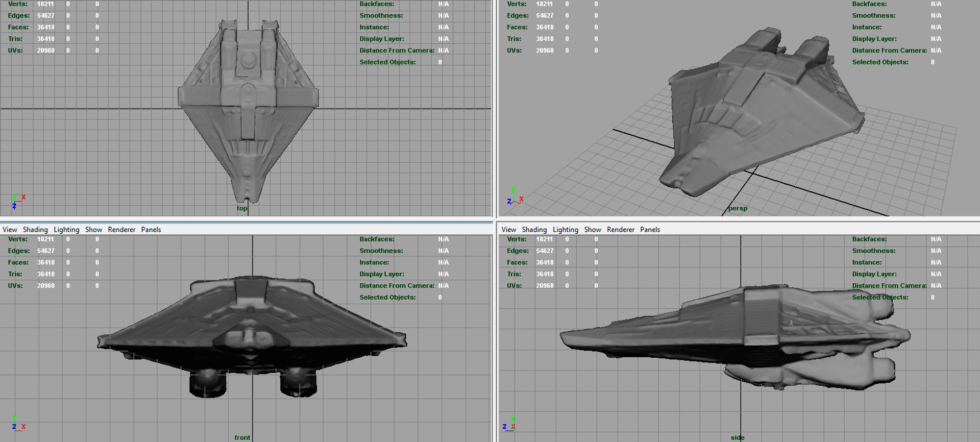980x442 pixels.
Task: Click the axis gizmo in the front view
Action: 18,423
